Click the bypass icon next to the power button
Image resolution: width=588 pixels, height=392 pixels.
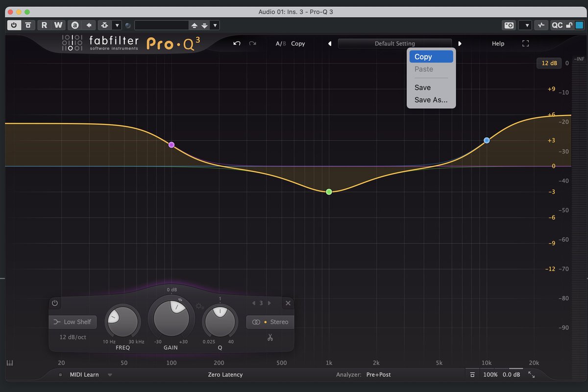point(28,25)
